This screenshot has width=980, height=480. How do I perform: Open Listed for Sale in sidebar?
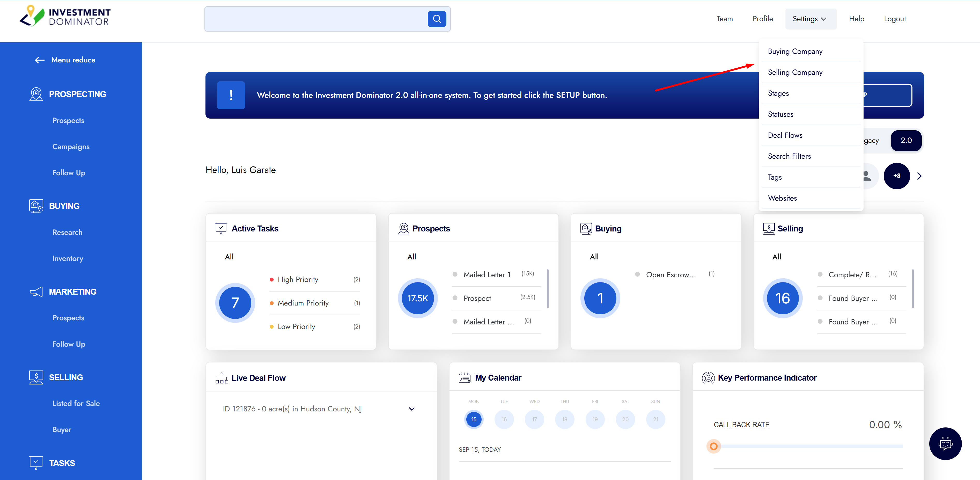[76, 403]
